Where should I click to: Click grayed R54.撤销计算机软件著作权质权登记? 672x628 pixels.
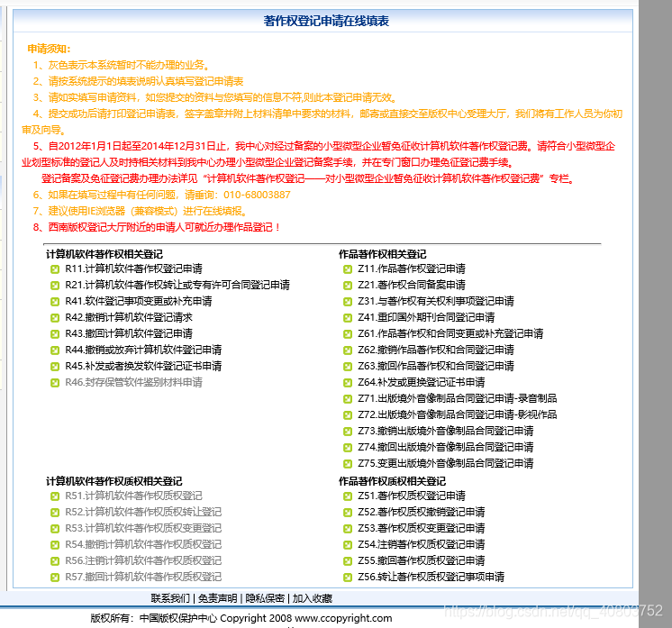click(x=143, y=545)
